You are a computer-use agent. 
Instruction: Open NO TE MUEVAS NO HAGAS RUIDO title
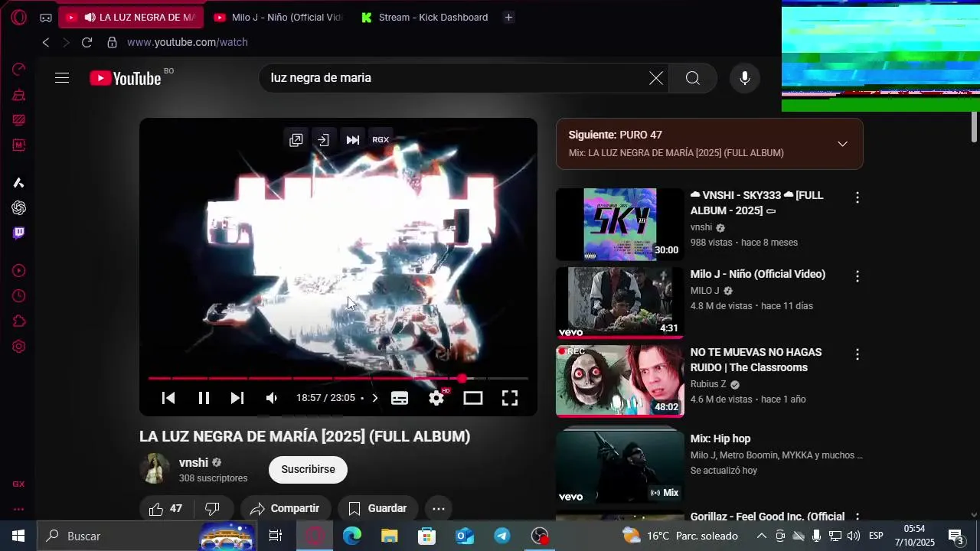[756, 360]
